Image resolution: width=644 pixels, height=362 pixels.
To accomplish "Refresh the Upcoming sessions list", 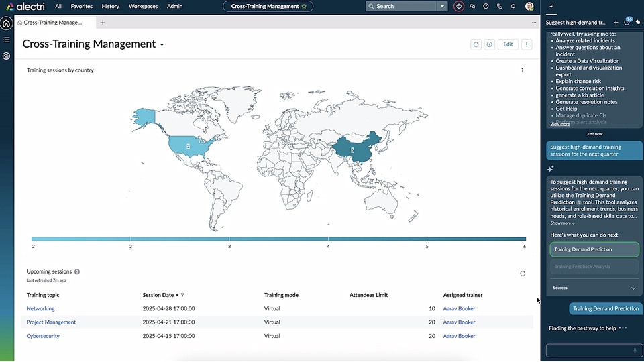I will [523, 274].
